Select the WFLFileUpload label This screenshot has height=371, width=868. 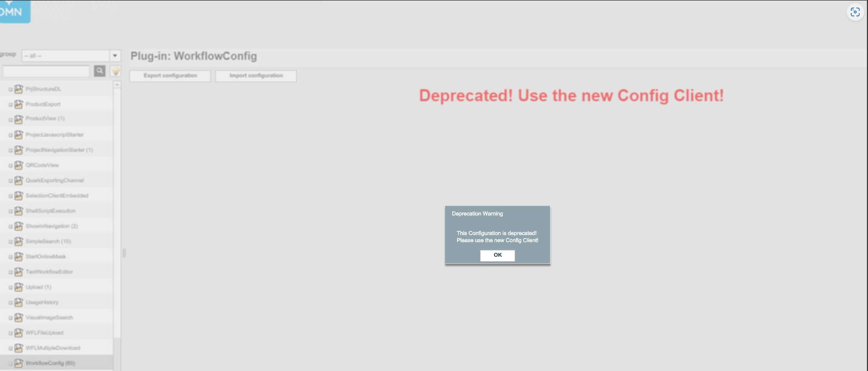tap(45, 333)
